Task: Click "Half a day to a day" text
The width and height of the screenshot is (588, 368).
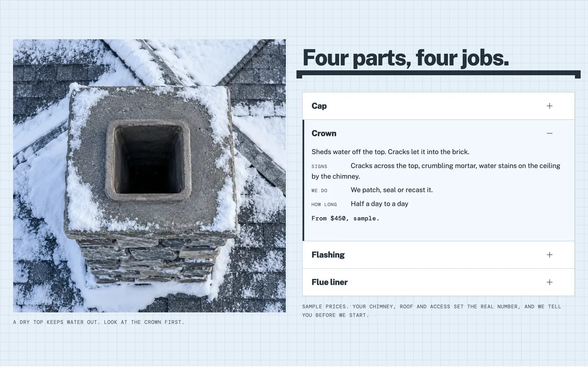Action: 379,204
